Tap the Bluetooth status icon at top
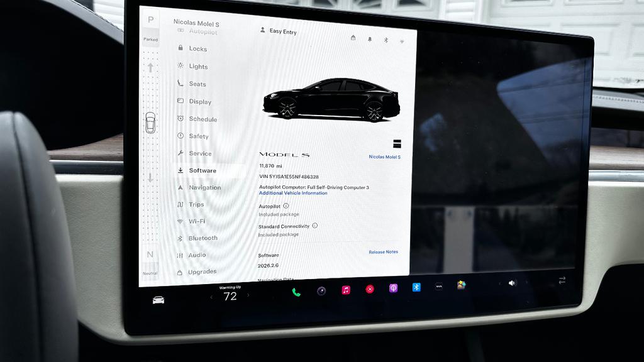Viewport: 644px width, 362px height. click(386, 40)
